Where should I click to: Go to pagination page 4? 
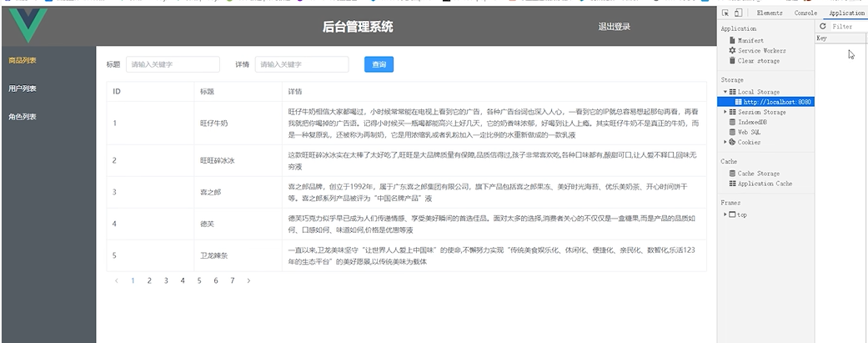(182, 280)
